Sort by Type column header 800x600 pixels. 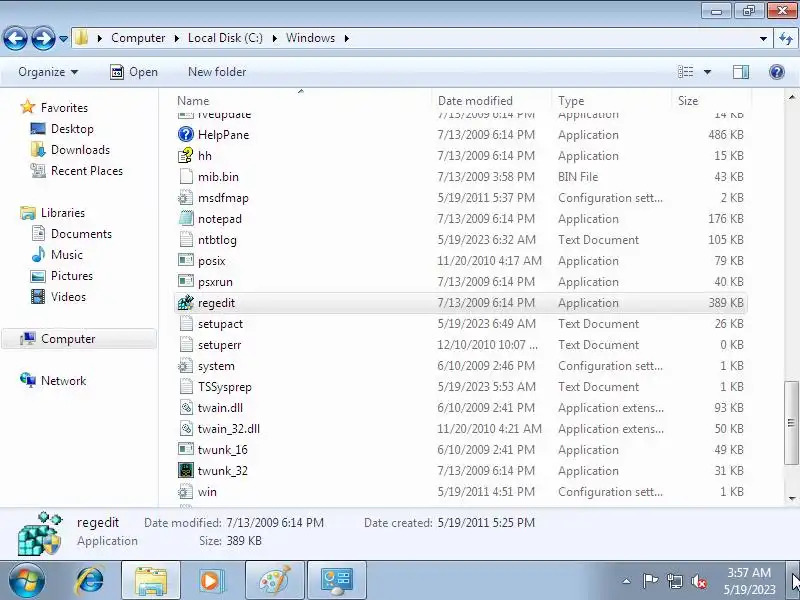(x=612, y=101)
